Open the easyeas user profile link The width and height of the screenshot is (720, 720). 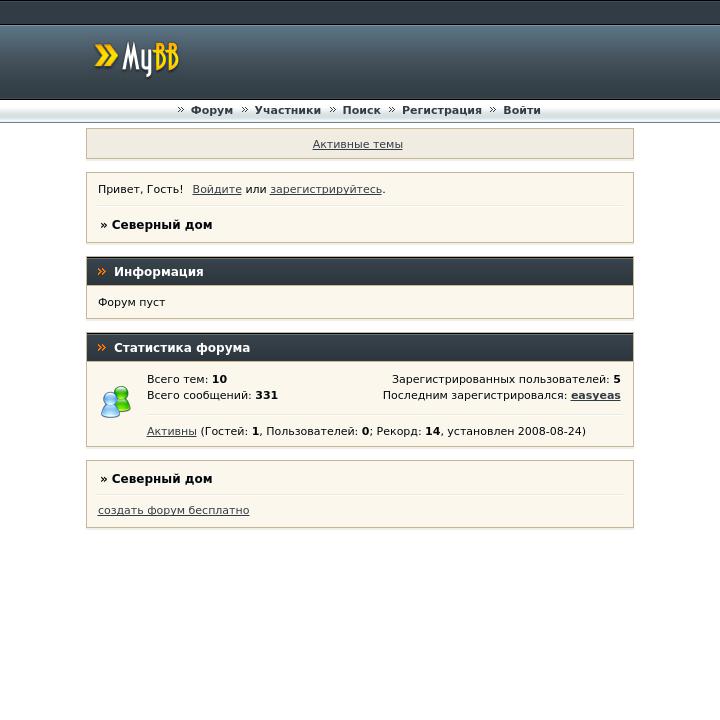(595, 395)
